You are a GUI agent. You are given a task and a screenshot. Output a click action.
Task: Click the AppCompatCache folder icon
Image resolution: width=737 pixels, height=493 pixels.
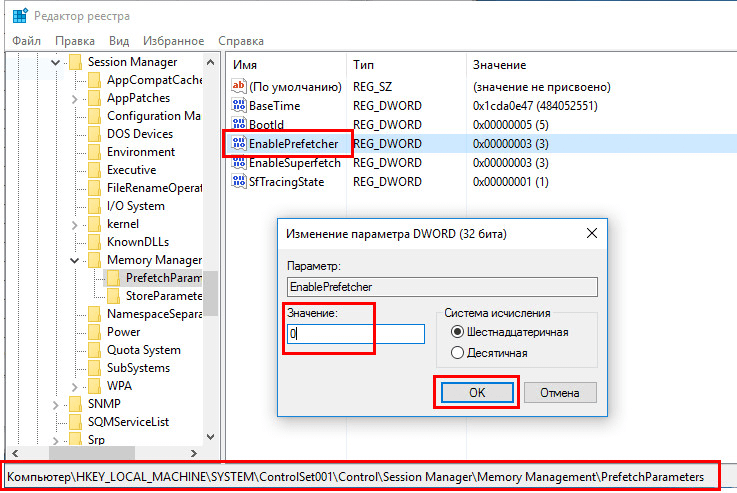[94, 80]
